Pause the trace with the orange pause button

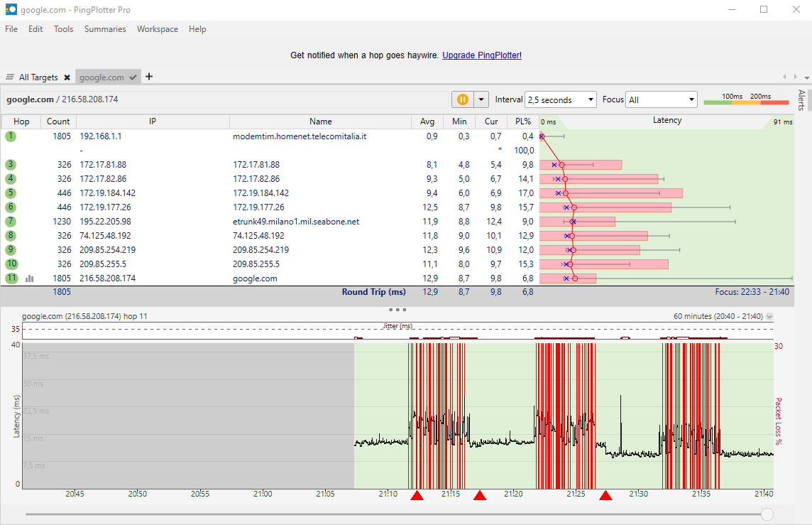click(x=463, y=99)
